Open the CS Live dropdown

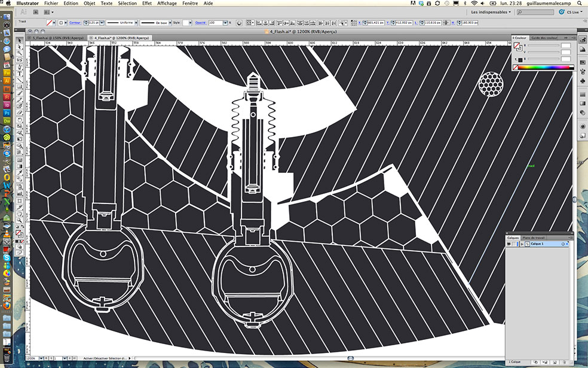[x=572, y=11]
